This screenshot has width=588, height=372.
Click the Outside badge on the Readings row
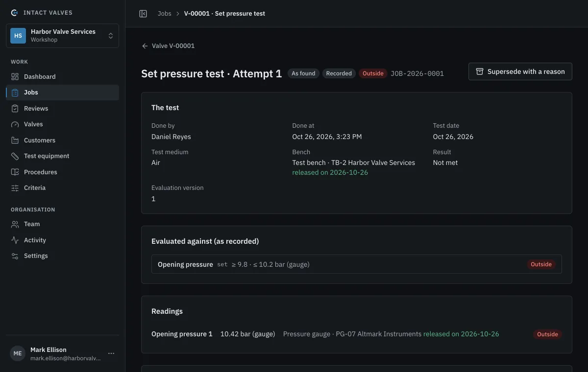pyautogui.click(x=547, y=334)
